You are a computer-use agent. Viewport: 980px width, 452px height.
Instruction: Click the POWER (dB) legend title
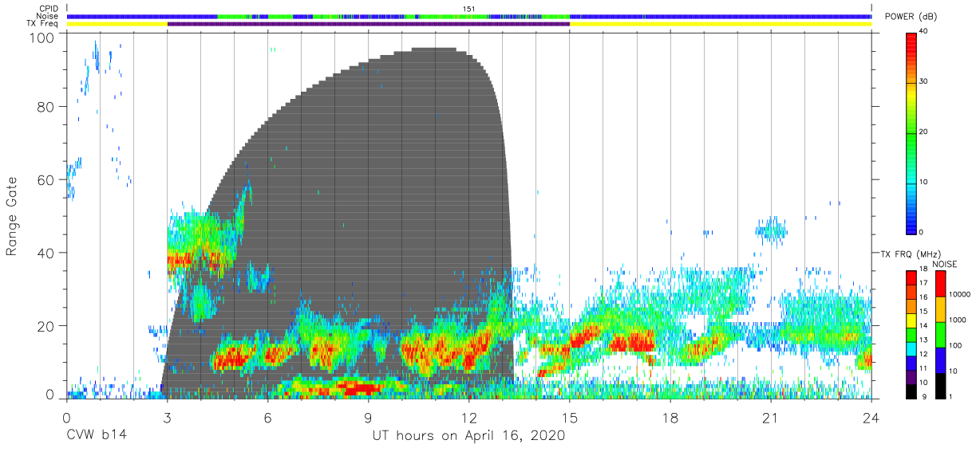[x=911, y=17]
